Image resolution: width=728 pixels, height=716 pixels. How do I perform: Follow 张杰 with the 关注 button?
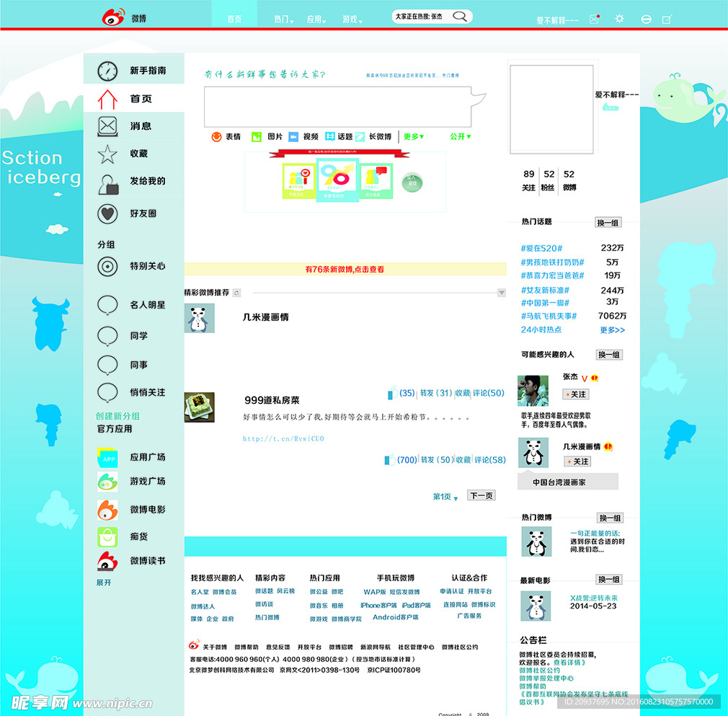coord(577,394)
